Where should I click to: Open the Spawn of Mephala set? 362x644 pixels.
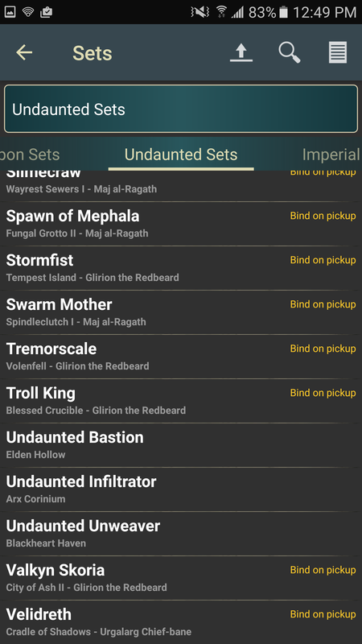point(181,224)
